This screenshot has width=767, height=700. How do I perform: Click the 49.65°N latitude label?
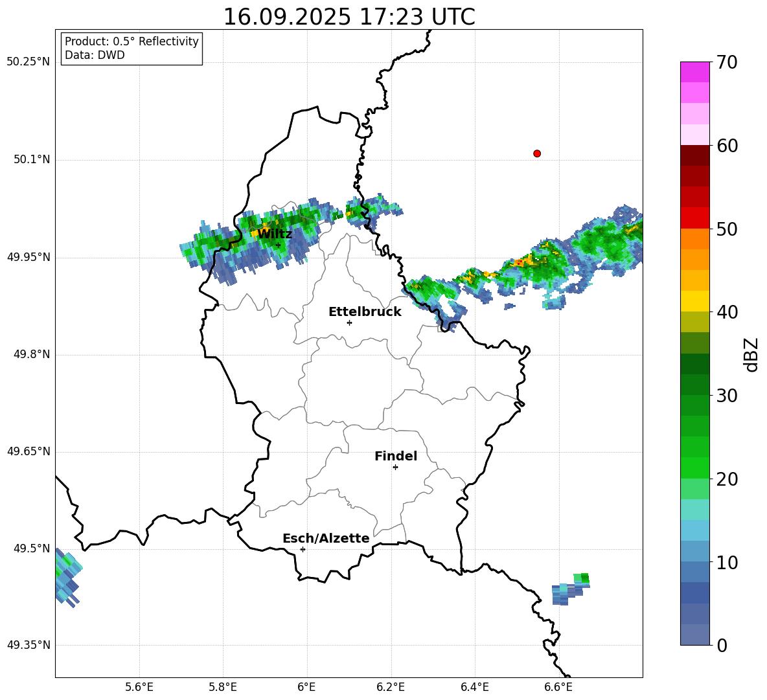pos(29,451)
